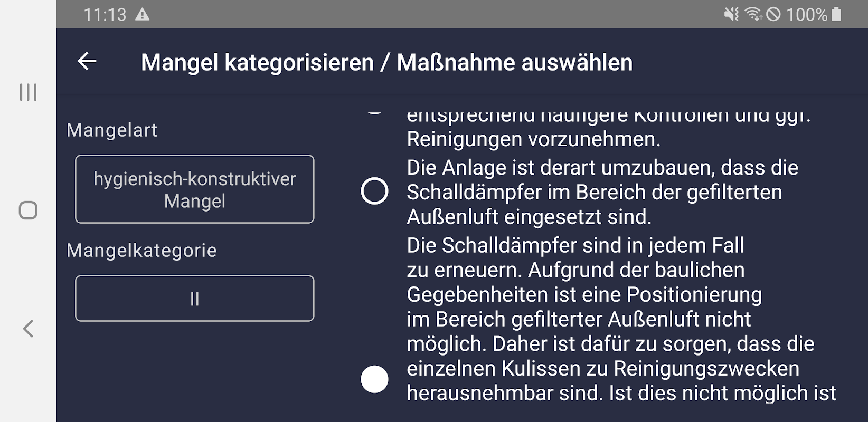Open Android recent apps button
The width and height of the screenshot is (868, 422).
point(28,92)
